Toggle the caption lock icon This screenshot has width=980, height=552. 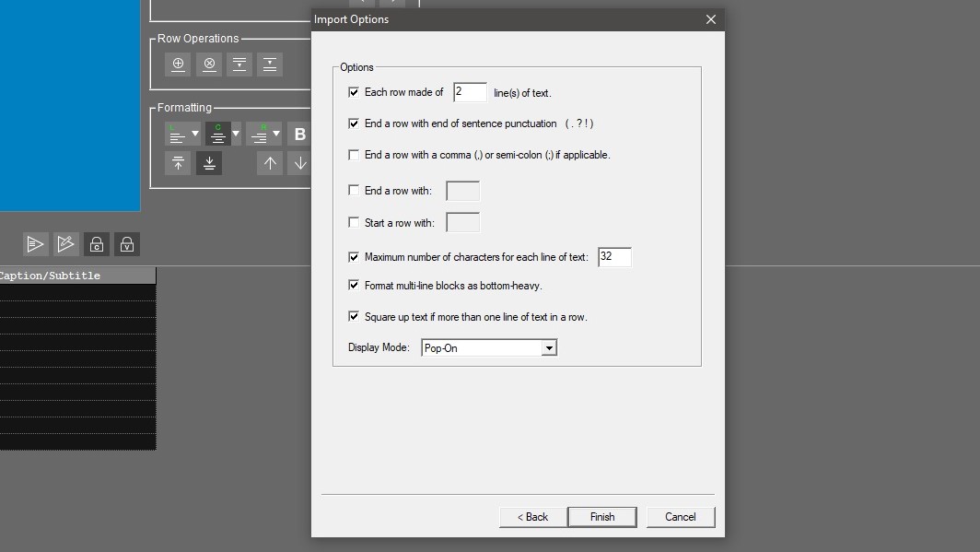pyautogui.click(x=97, y=243)
